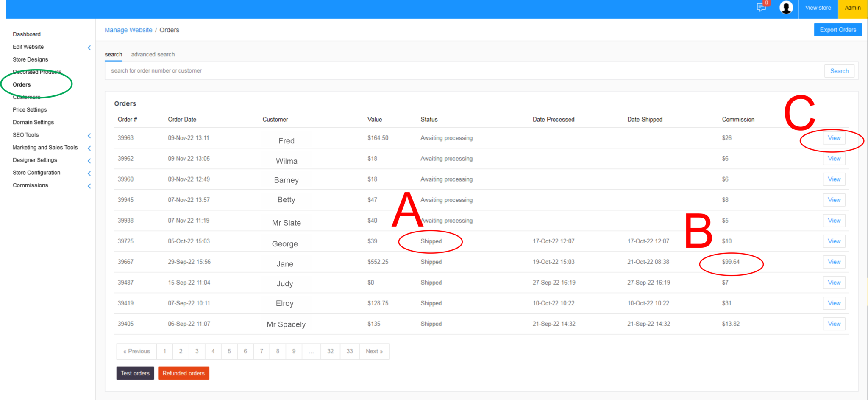Switch to the advanced search tab
868x400 pixels.
pyautogui.click(x=153, y=54)
